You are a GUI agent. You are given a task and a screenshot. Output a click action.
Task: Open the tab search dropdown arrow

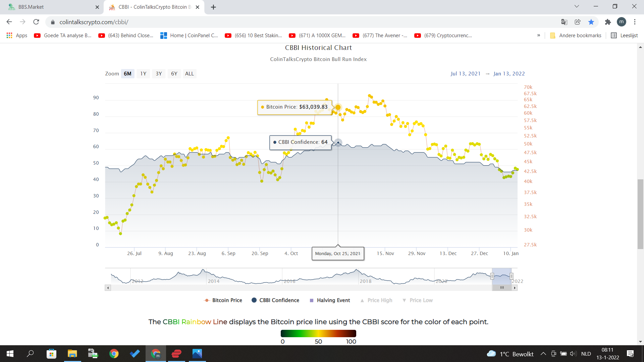tap(577, 6)
